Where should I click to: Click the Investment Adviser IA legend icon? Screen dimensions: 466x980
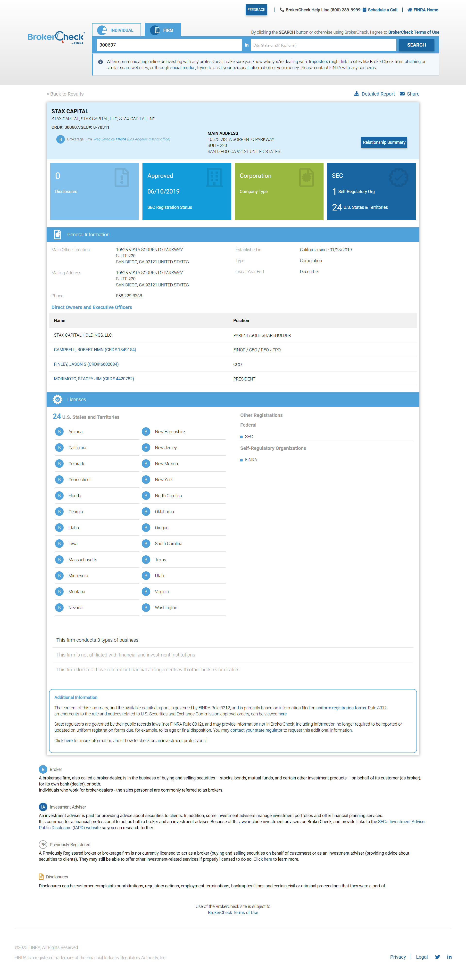coord(43,807)
